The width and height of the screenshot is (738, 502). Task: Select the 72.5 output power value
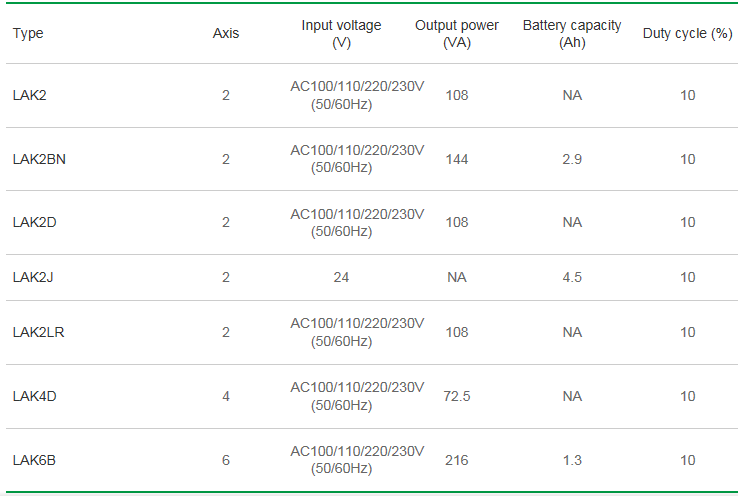point(457,396)
